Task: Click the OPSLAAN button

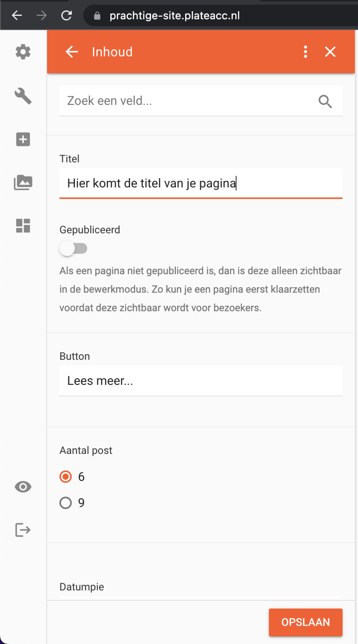Action: (306, 622)
